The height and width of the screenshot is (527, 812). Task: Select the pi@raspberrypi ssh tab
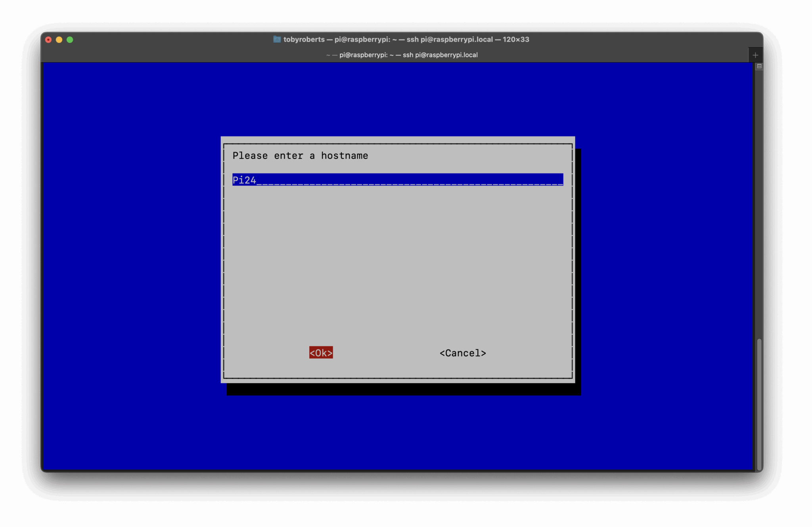(401, 55)
